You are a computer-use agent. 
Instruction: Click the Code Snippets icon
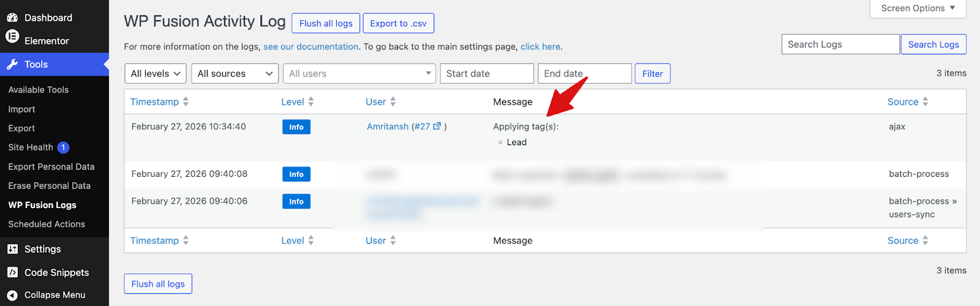12,272
